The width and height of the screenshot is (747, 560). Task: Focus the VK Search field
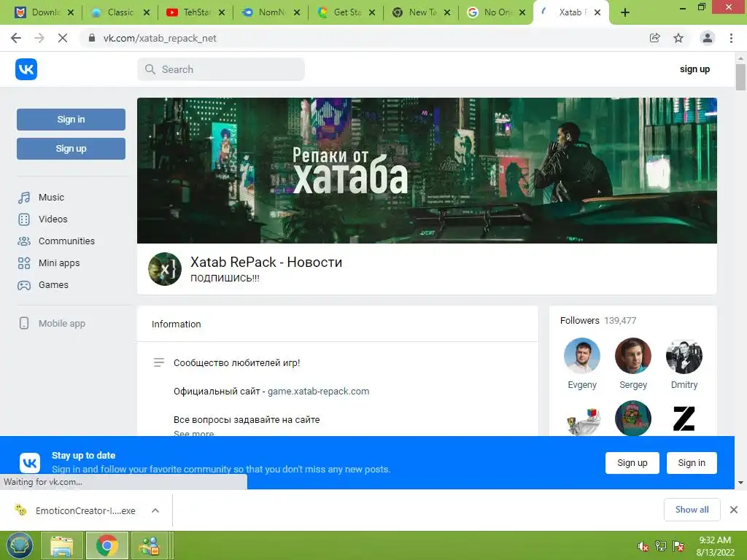[221, 69]
